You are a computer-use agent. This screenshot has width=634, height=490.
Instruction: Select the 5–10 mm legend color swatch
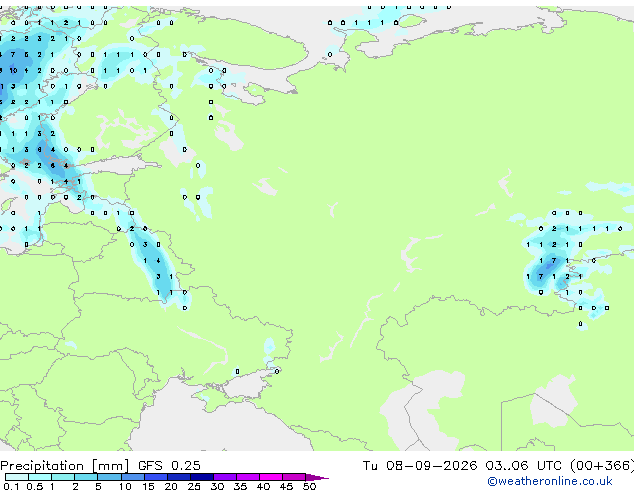[x=109, y=477]
